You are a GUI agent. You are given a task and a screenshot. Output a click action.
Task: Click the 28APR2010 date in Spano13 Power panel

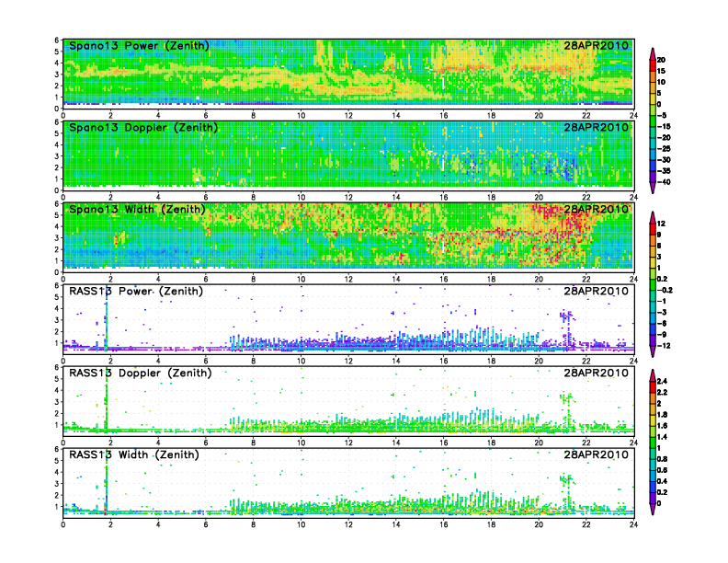[597, 46]
